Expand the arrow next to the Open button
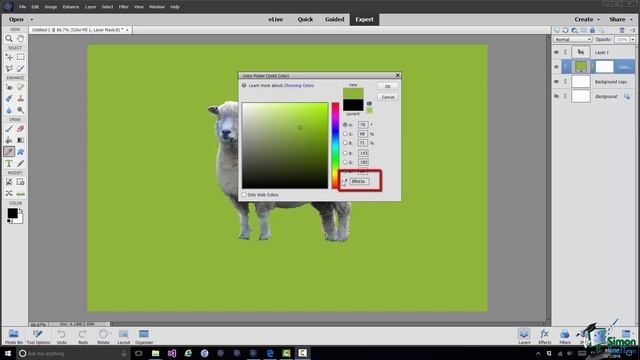640x360 pixels. pyautogui.click(x=31, y=20)
